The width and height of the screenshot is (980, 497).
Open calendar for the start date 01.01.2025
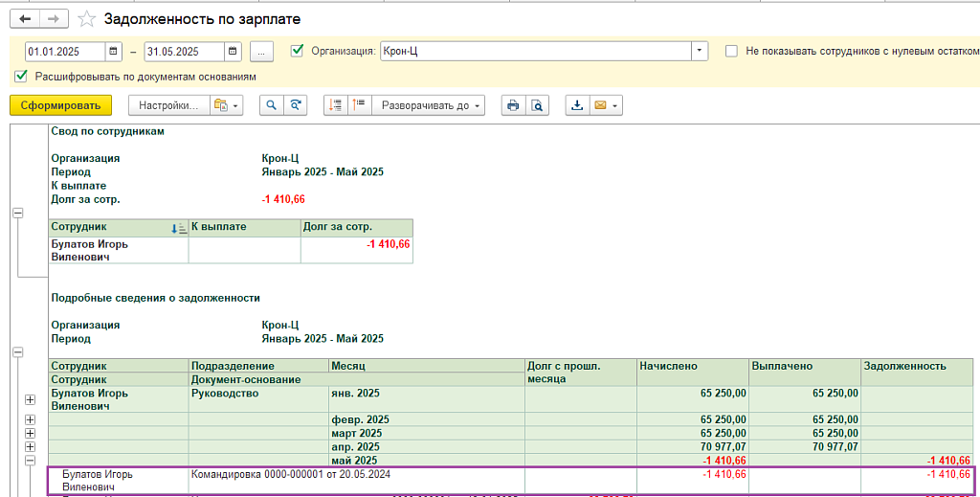[x=114, y=51]
